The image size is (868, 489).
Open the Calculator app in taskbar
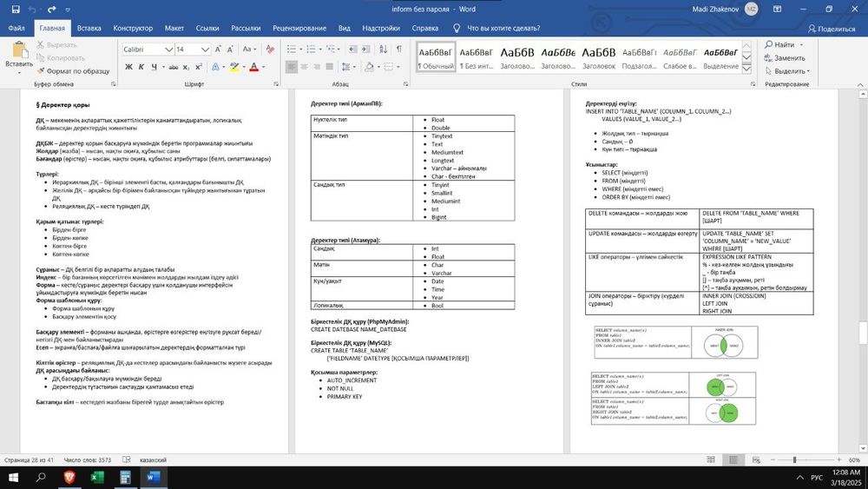(x=125, y=478)
